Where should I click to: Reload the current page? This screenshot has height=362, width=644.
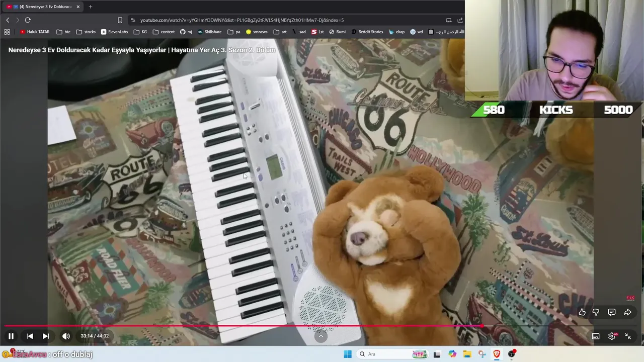point(28,20)
